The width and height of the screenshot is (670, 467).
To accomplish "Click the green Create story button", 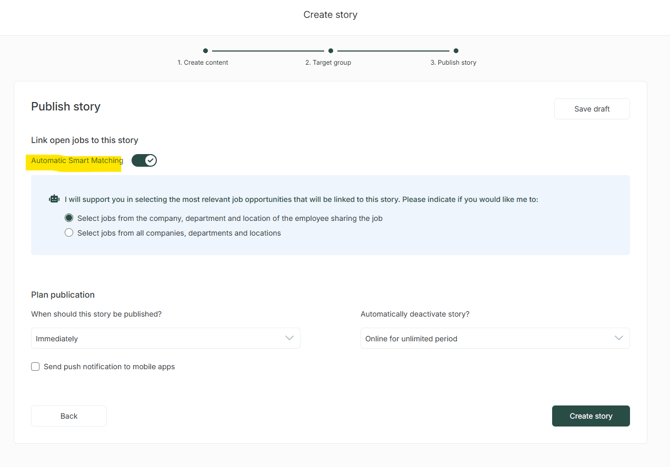I will pyautogui.click(x=590, y=416).
